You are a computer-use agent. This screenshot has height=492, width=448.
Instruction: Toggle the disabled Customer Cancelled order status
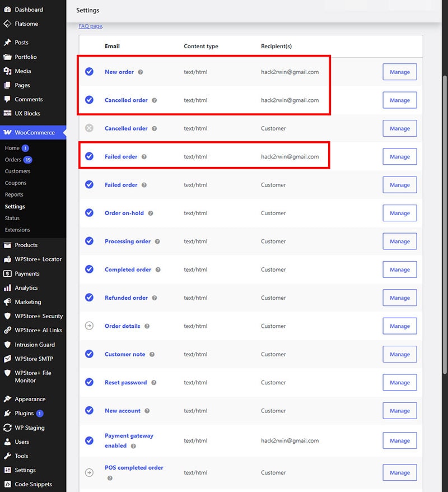click(x=90, y=128)
